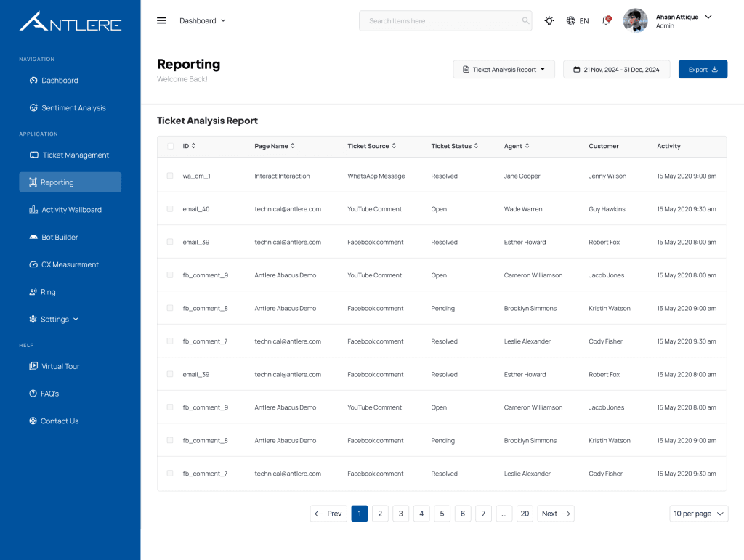Screen dimensions: 744x560
Task: Sort by Ticket Status column arrows
Action: pyautogui.click(x=476, y=145)
